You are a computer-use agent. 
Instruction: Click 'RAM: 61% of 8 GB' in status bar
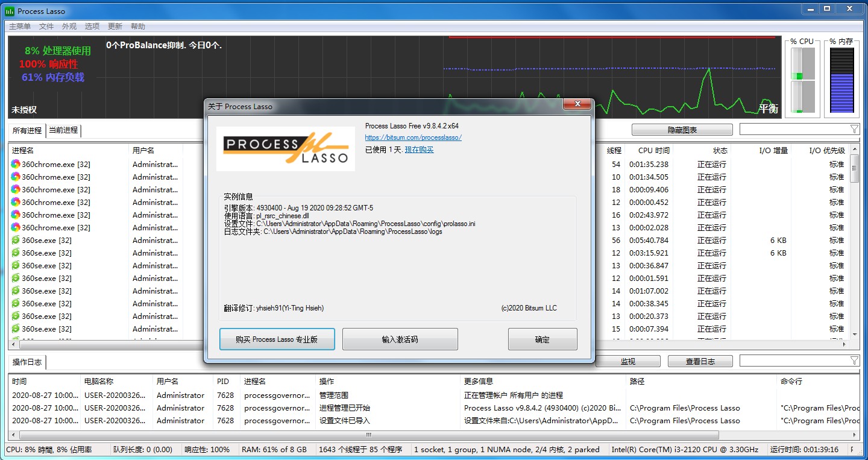click(274, 450)
